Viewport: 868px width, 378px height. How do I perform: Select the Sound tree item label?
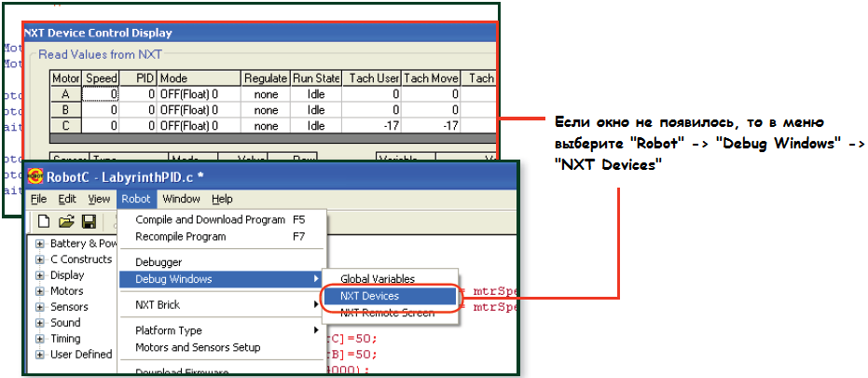click(x=65, y=323)
